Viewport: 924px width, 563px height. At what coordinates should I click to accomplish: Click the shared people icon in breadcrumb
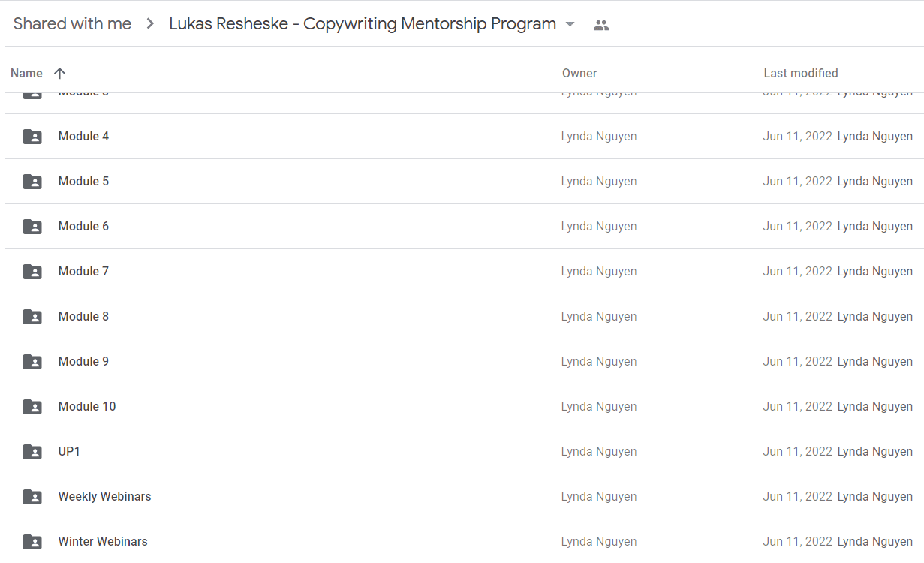[x=600, y=25]
